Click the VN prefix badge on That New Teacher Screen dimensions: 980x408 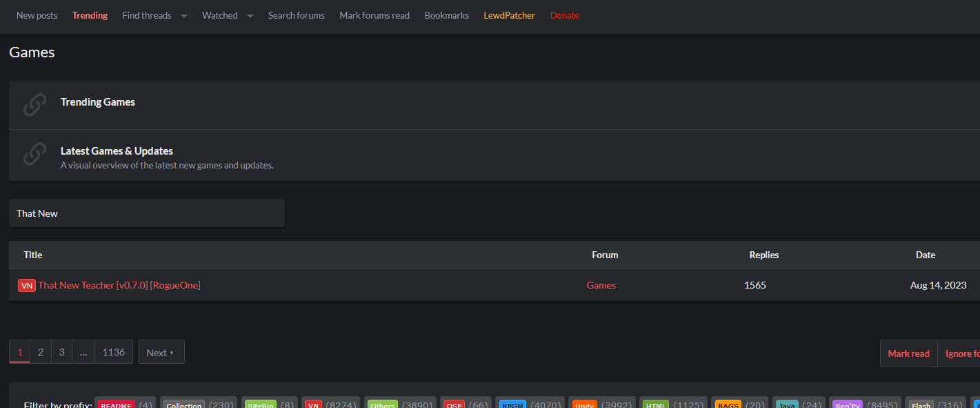point(27,285)
